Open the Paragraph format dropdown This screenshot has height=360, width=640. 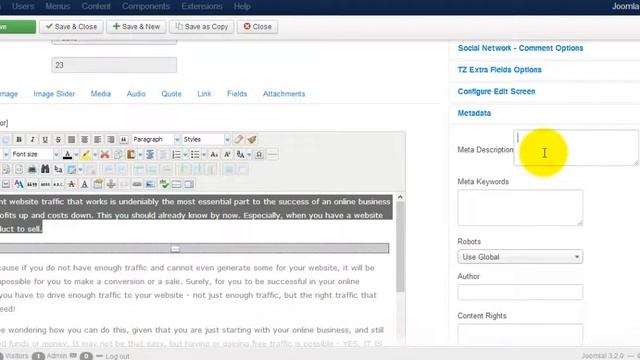coord(156,140)
